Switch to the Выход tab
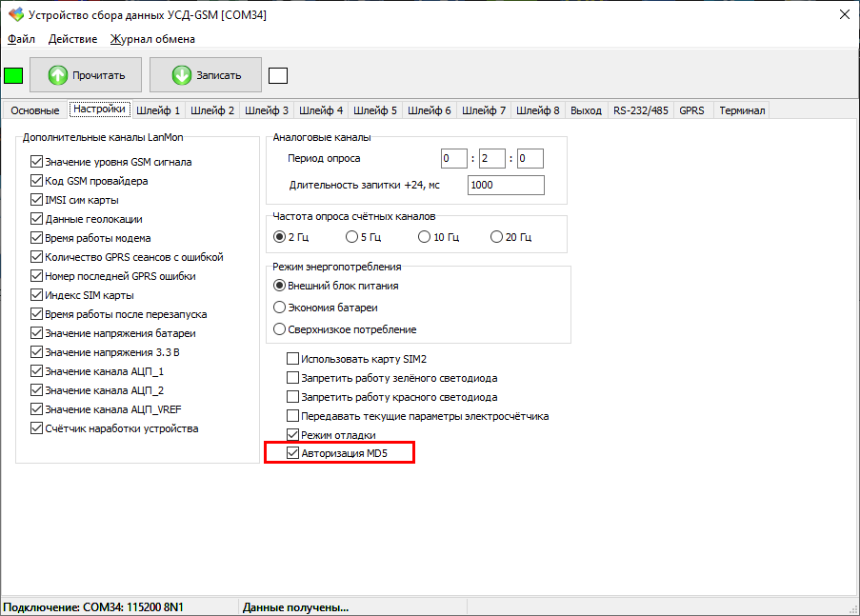Image resolution: width=860 pixels, height=616 pixels. pos(586,110)
